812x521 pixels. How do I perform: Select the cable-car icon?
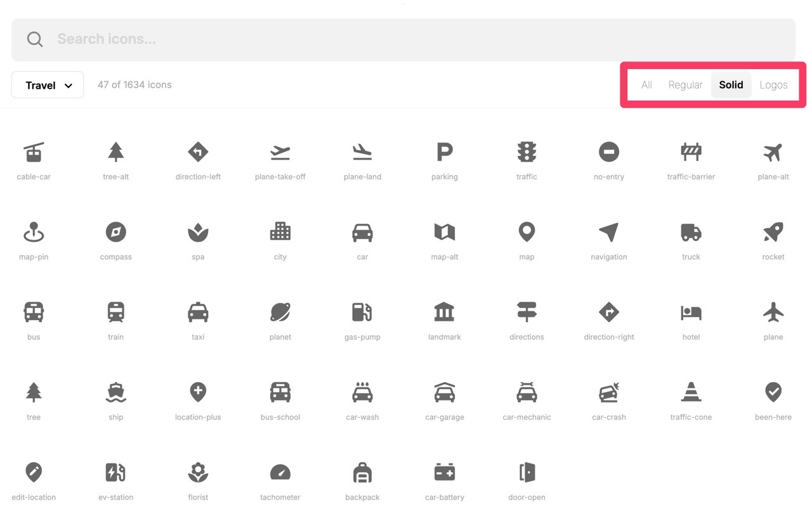34,152
